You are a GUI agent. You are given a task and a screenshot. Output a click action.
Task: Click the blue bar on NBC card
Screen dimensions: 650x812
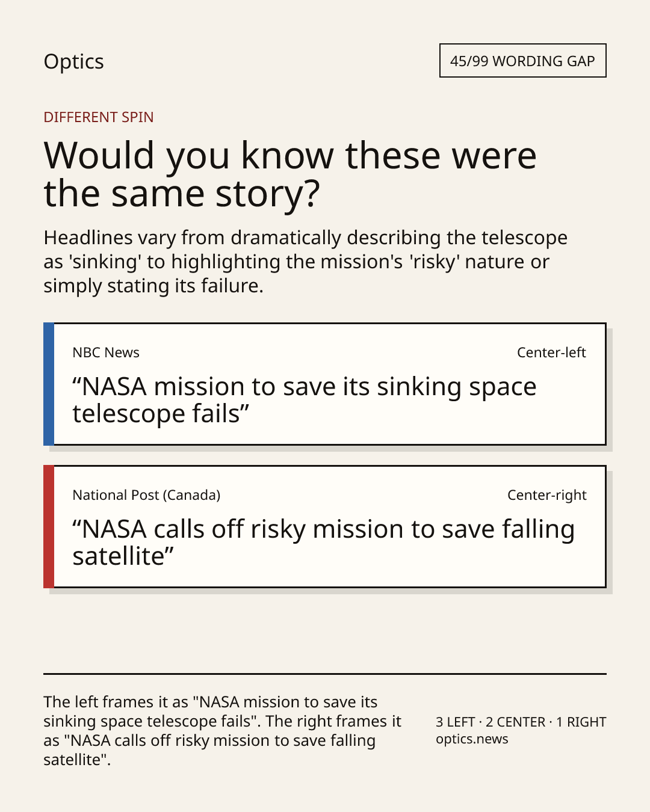[49, 384]
